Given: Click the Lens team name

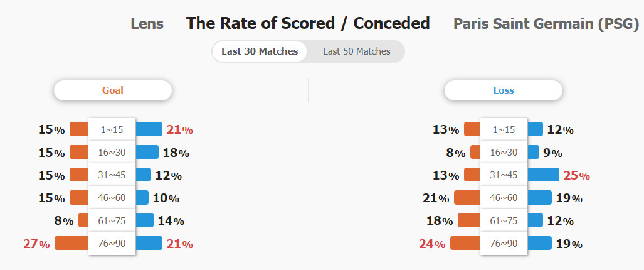Looking at the screenshot, I should (x=147, y=24).
